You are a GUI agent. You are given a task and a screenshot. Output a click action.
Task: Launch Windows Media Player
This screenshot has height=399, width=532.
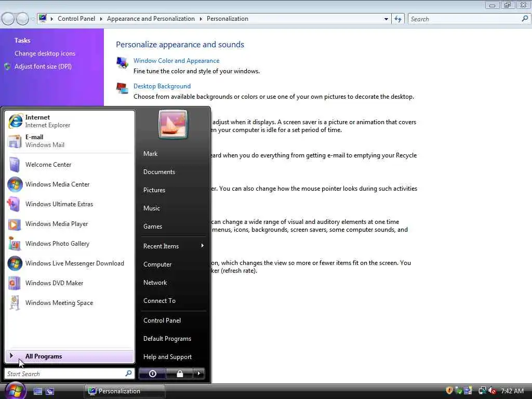70,223
